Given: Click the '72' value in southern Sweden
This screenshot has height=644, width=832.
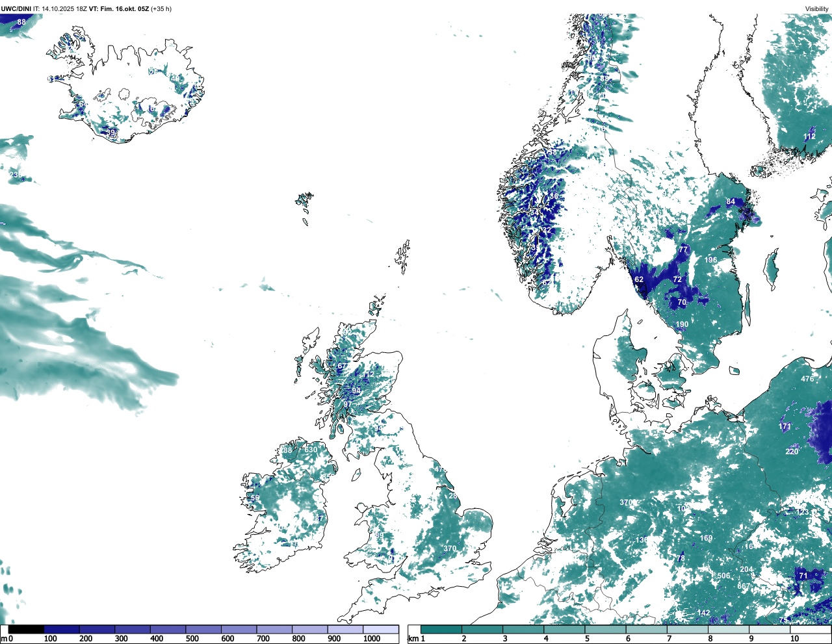Looking at the screenshot, I should (677, 279).
